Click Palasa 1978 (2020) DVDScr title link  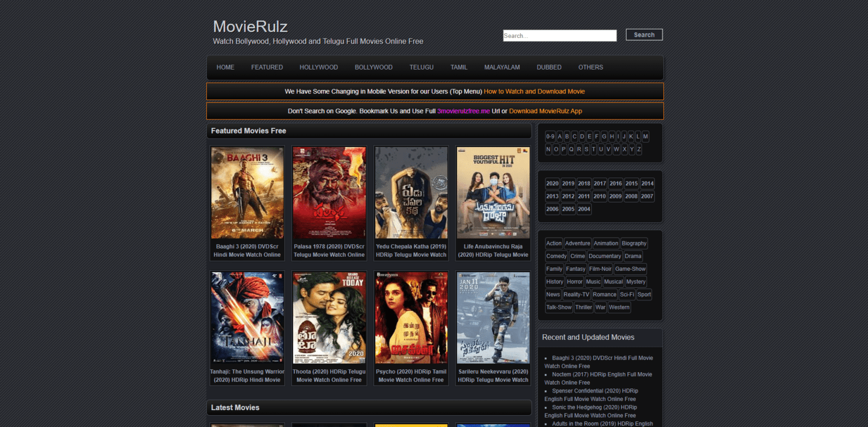point(329,251)
